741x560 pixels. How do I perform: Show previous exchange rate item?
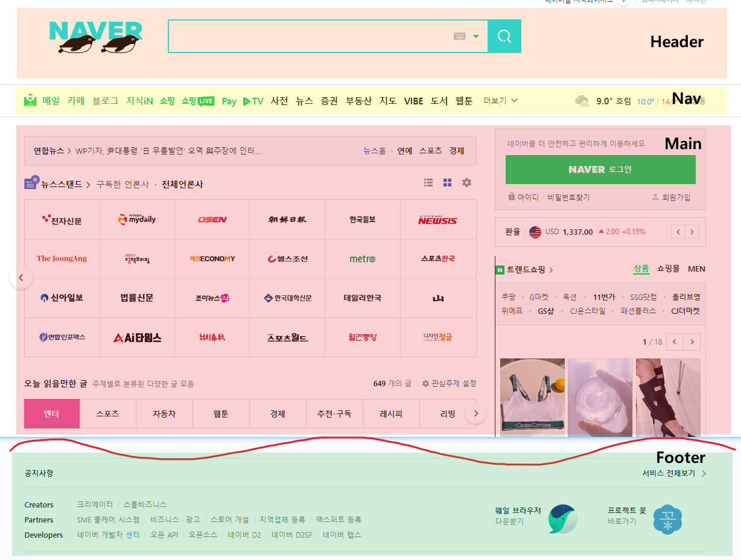click(x=678, y=232)
